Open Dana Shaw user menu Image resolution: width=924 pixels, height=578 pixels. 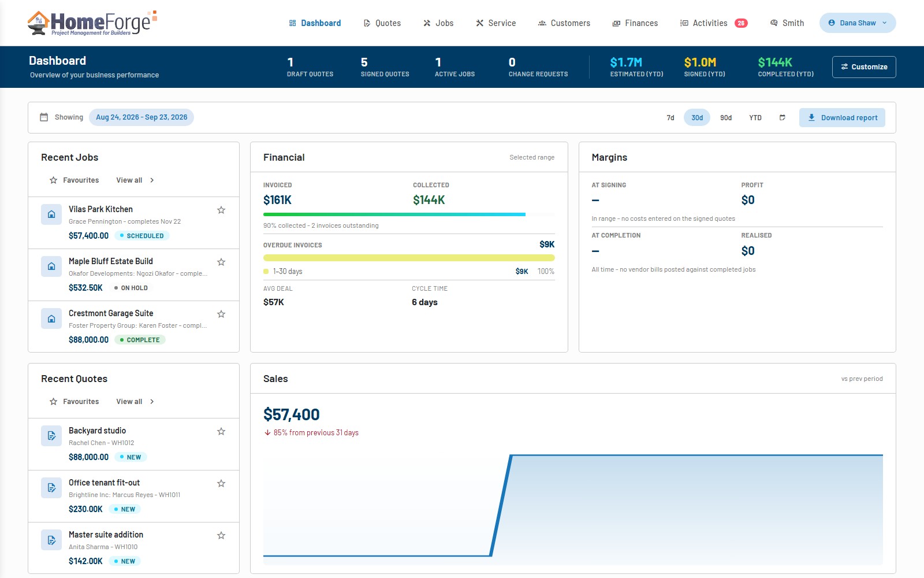[858, 23]
